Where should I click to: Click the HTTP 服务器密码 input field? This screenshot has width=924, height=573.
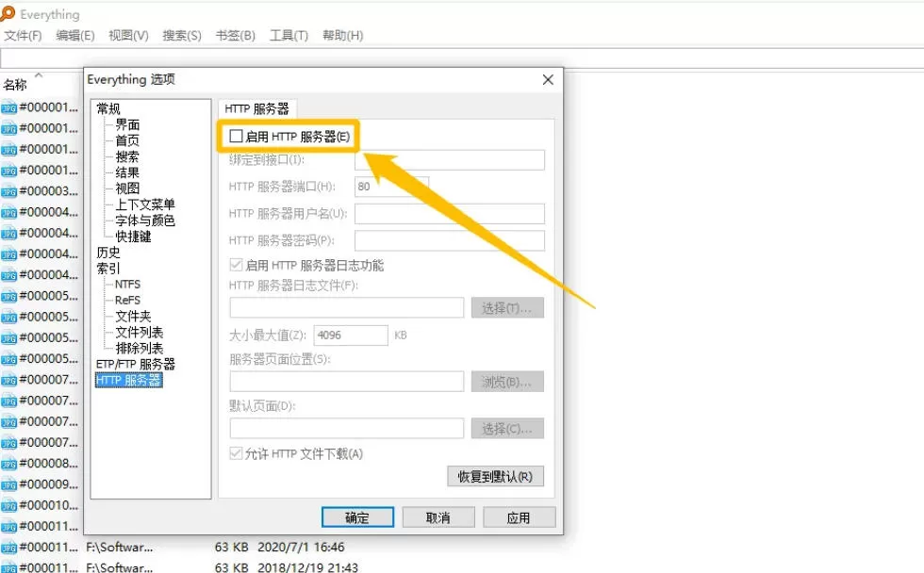pos(450,240)
